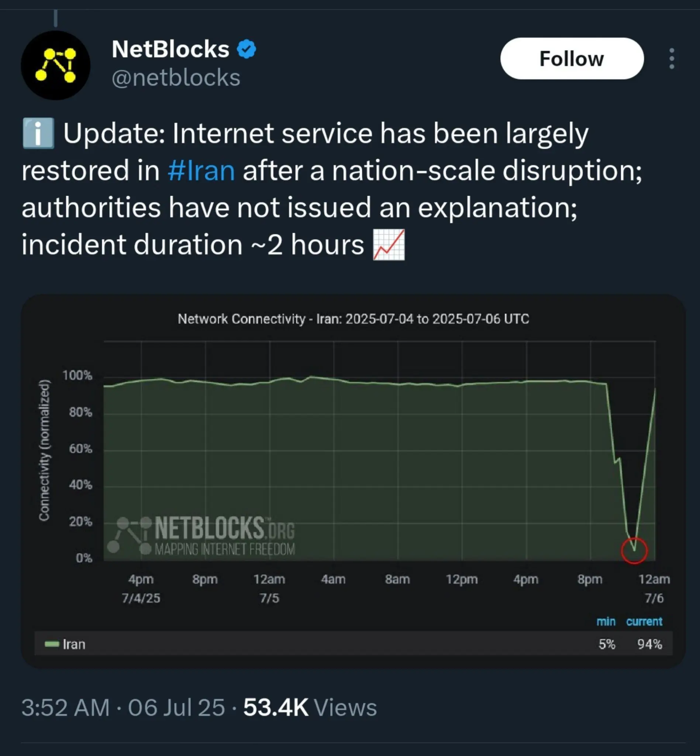Click the green Iran legend color swatch
The height and width of the screenshot is (756, 700).
click(52, 644)
